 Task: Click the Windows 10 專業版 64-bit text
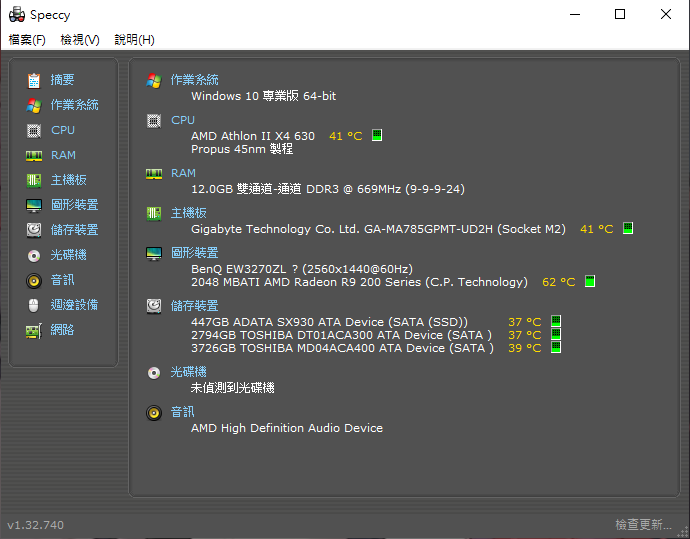264,96
